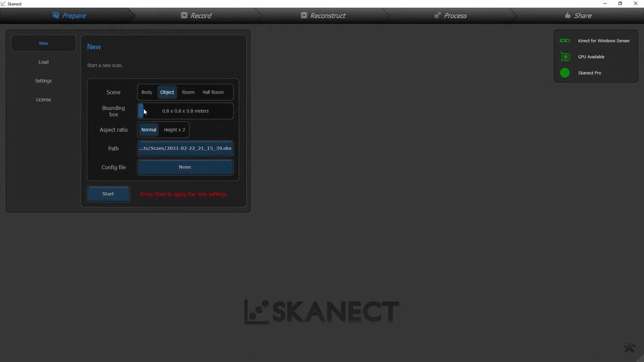Open the License section in sidebar

tap(43, 100)
